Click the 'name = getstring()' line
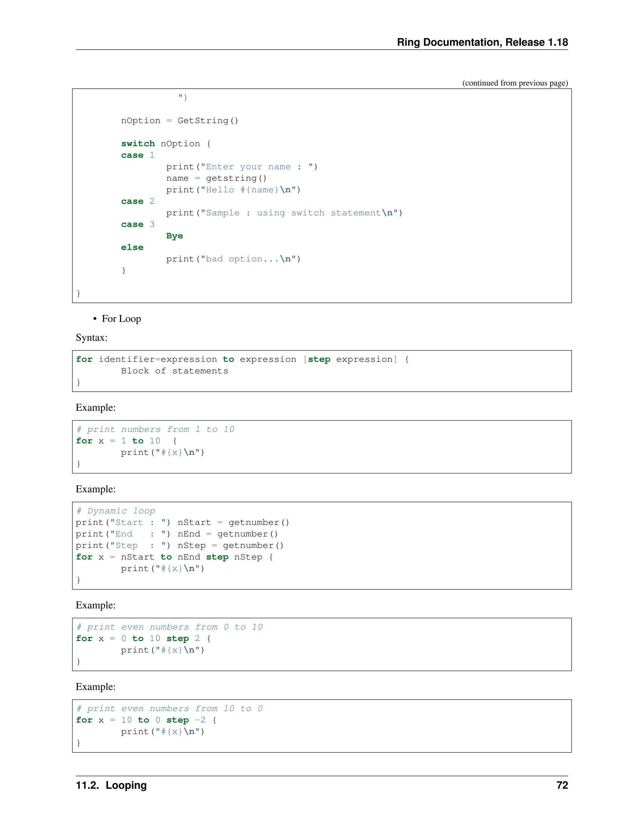The height and width of the screenshot is (833, 644). pyautogui.click(x=216, y=179)
